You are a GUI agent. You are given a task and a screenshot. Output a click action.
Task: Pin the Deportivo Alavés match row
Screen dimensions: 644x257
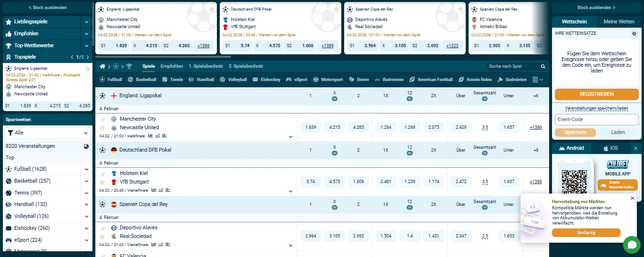[102, 228]
